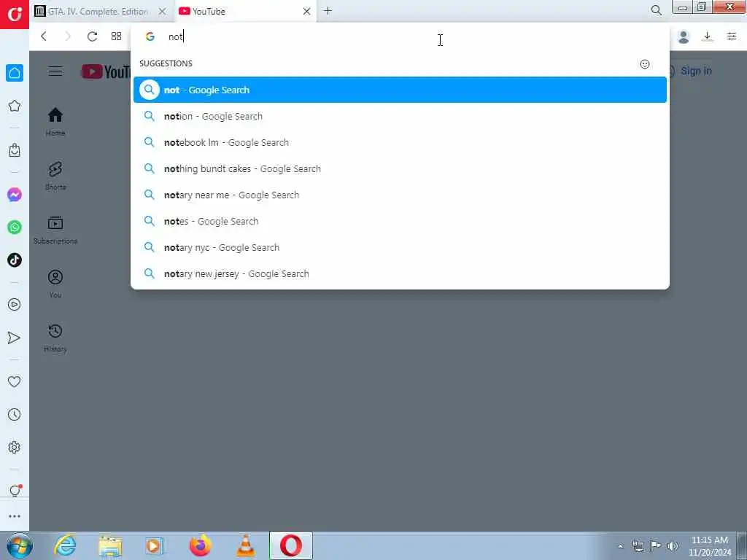Click the YouTube logo
The width and height of the screenshot is (747, 560).
(x=106, y=71)
